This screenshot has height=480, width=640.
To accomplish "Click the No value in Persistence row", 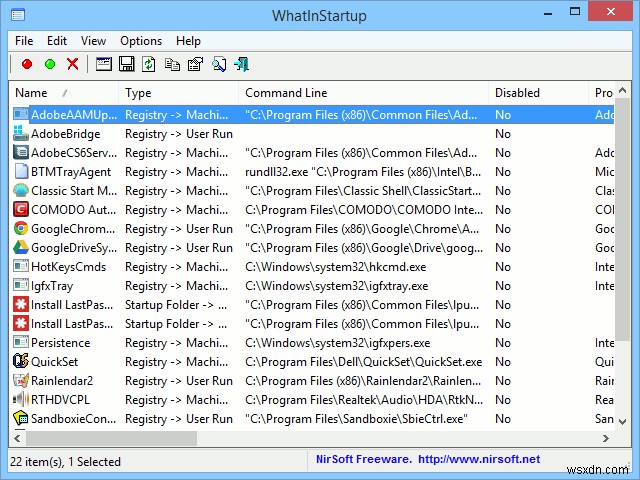I will [503, 342].
